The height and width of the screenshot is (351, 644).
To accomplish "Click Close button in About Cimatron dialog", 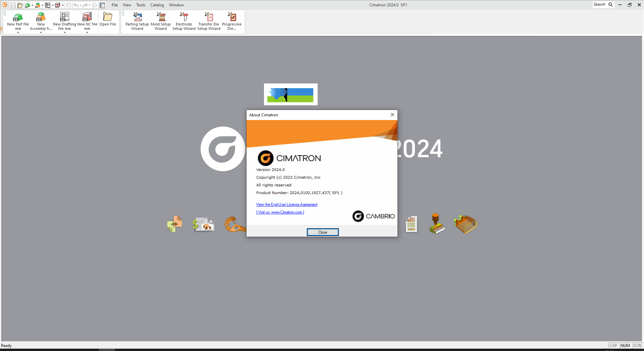I will pyautogui.click(x=323, y=232).
